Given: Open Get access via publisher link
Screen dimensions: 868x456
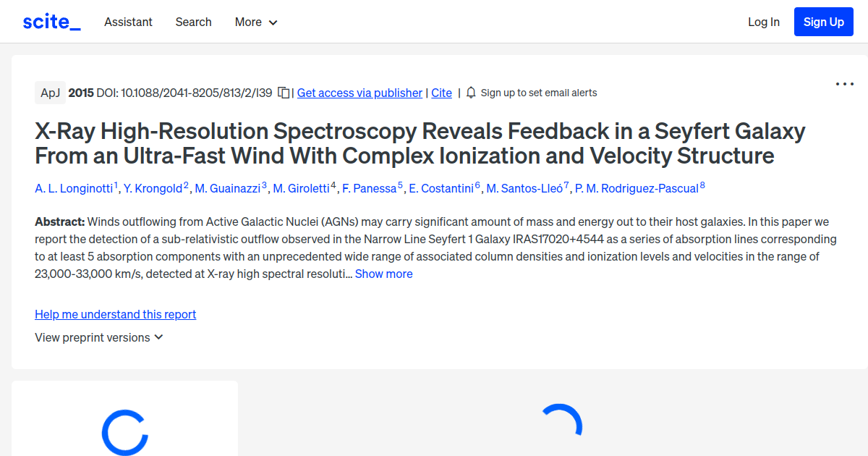Looking at the screenshot, I should coord(359,93).
